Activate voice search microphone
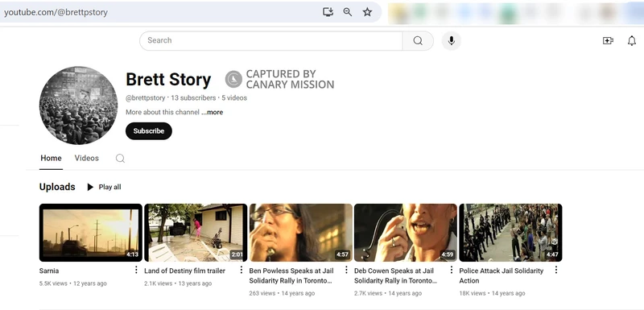The width and height of the screenshot is (644, 310). pyautogui.click(x=451, y=40)
